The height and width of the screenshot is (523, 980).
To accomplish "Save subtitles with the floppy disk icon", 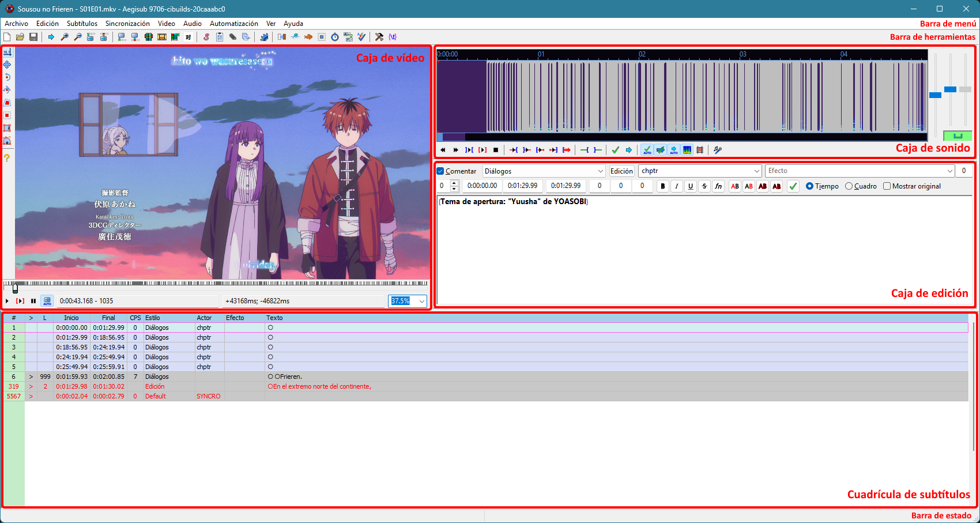I will coord(33,37).
